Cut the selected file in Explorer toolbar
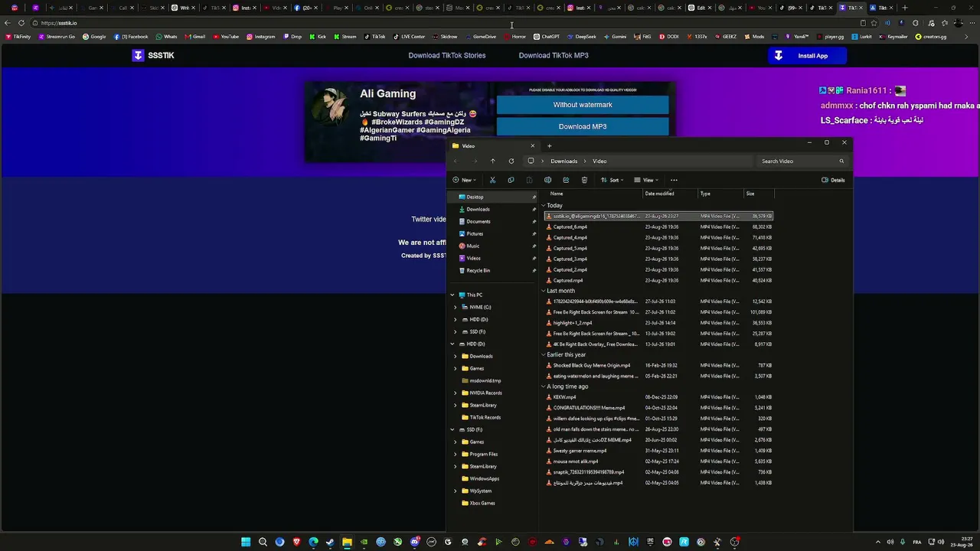This screenshot has width=980, height=551. [492, 180]
